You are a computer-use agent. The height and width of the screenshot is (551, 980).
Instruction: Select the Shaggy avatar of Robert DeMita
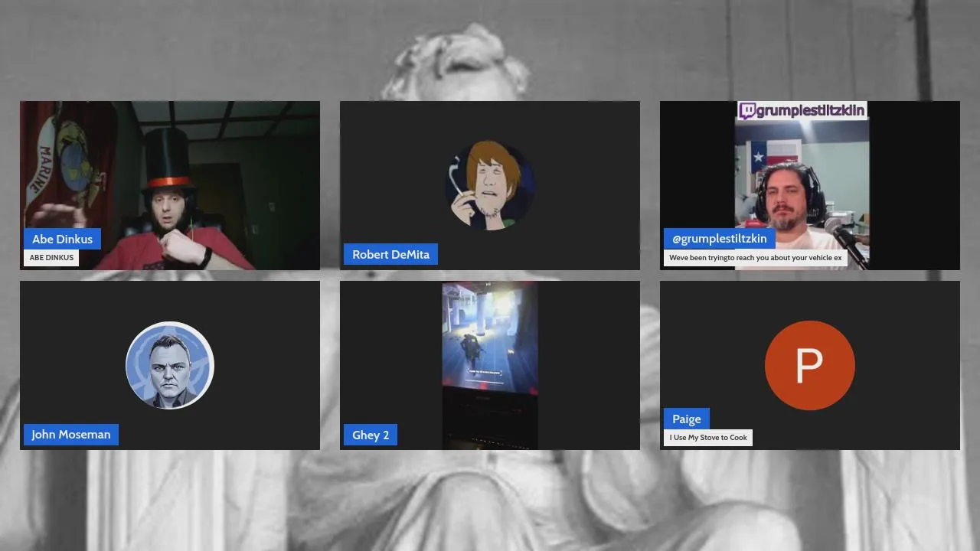coord(490,185)
